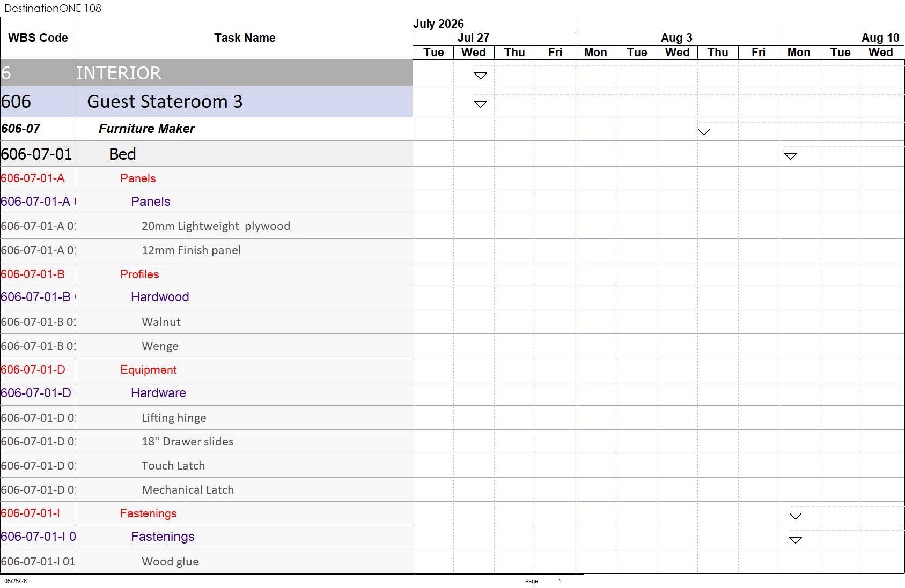Select the Wenge task row

[x=207, y=346]
